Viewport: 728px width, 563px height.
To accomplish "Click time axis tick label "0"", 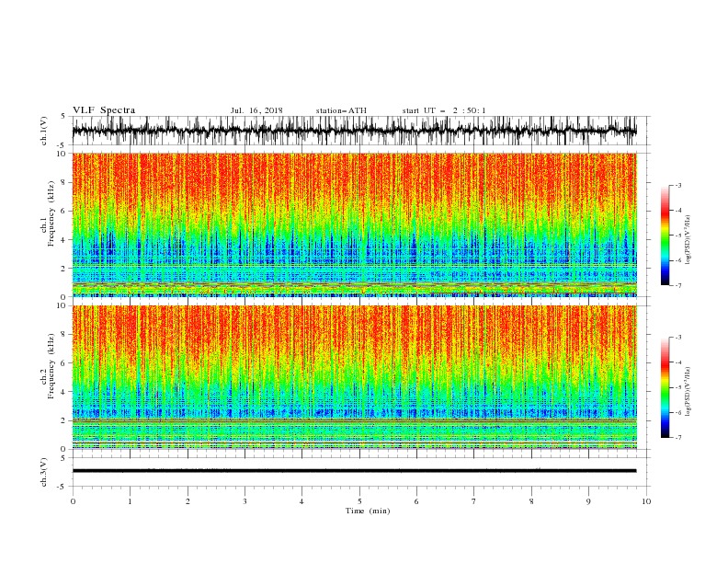I will click(x=73, y=501).
